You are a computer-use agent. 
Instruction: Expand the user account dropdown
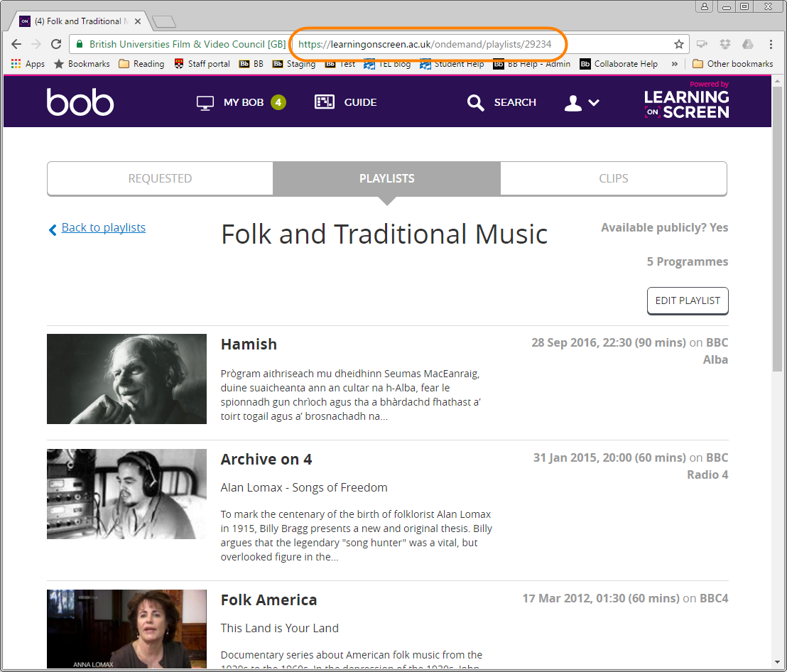point(582,103)
